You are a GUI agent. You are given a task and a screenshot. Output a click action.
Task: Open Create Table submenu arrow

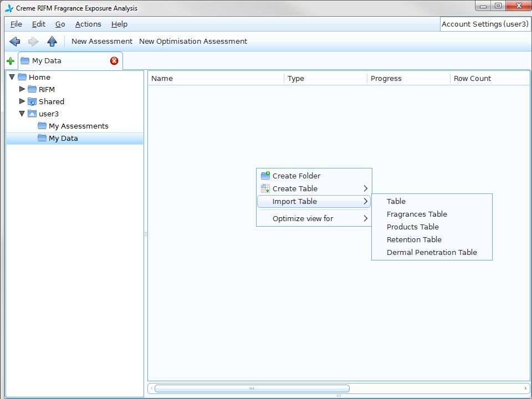coord(365,188)
